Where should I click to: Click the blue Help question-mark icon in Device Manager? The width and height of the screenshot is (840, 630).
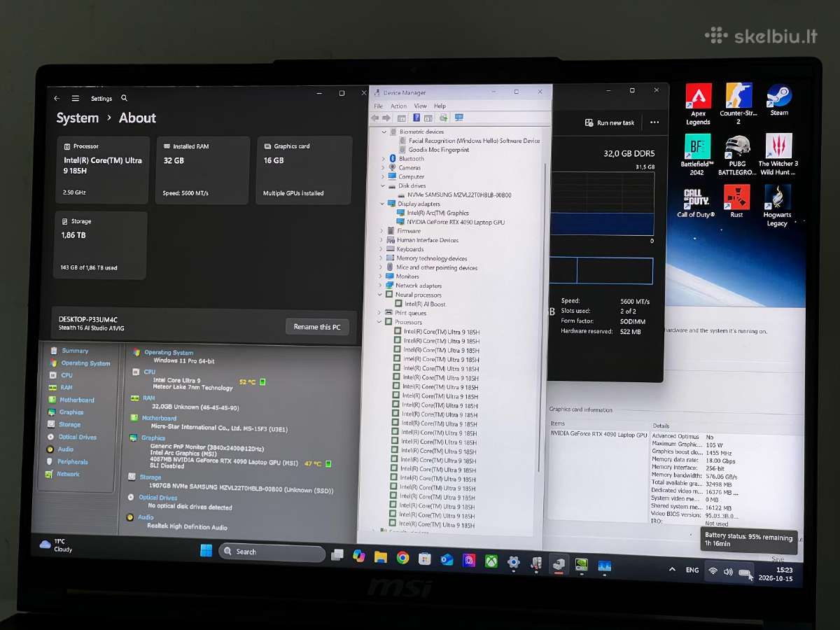click(x=416, y=118)
